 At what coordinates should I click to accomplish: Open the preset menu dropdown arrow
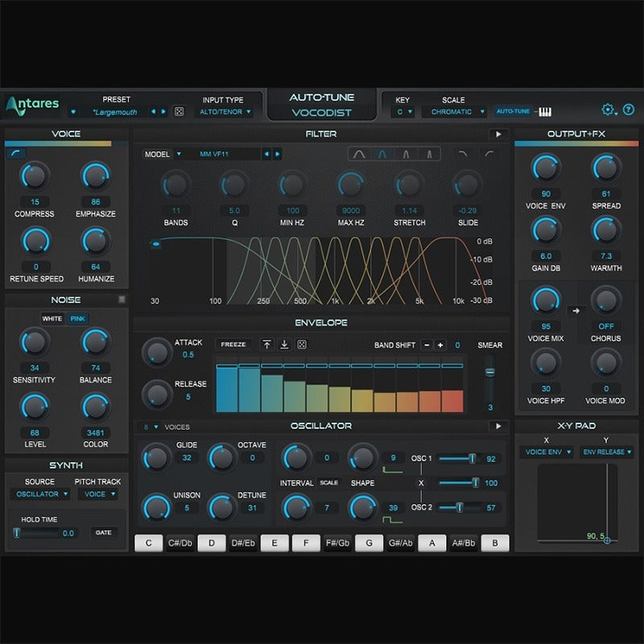point(73,112)
